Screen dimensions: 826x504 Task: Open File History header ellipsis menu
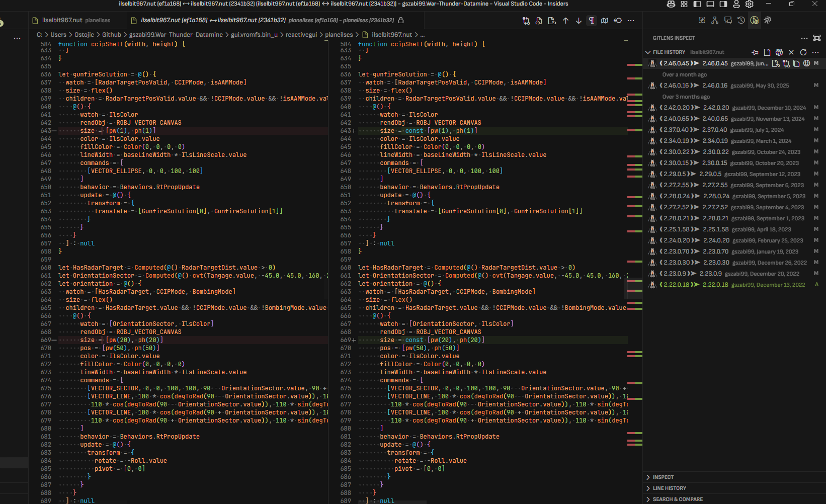[815, 52]
